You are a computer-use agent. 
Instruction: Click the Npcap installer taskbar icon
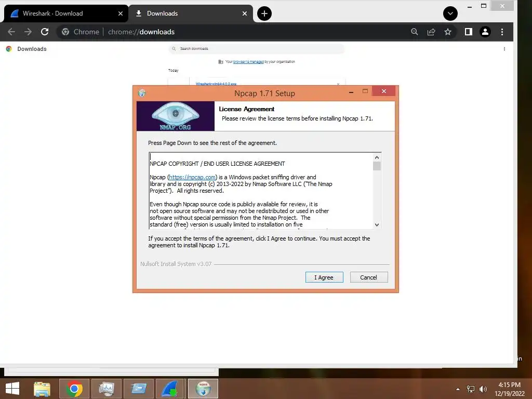click(203, 389)
